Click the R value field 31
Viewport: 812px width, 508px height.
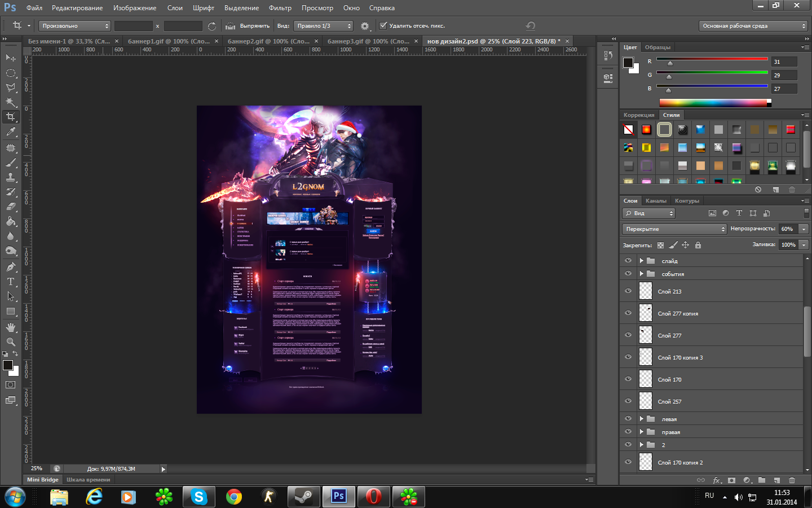tap(784, 62)
